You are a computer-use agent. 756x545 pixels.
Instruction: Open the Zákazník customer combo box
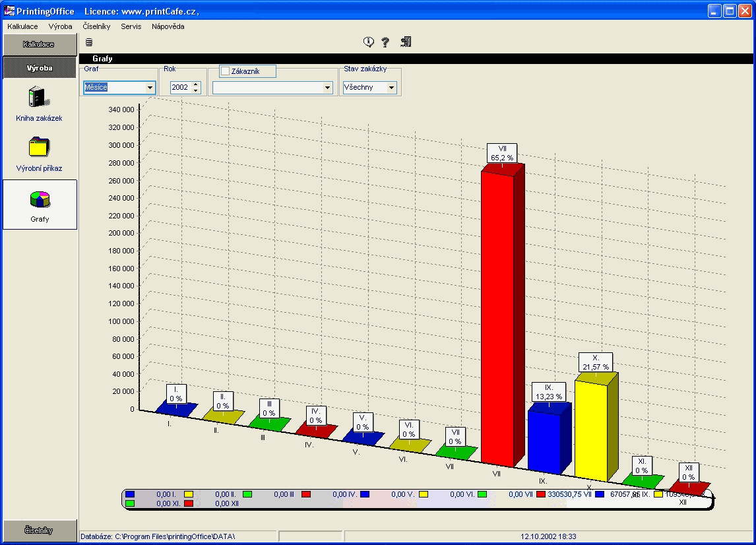(x=272, y=87)
